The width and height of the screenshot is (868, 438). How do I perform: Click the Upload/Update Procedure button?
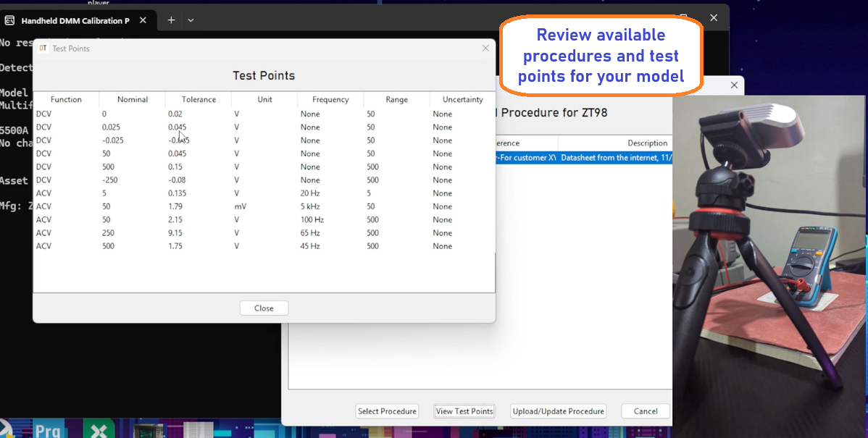(558, 411)
